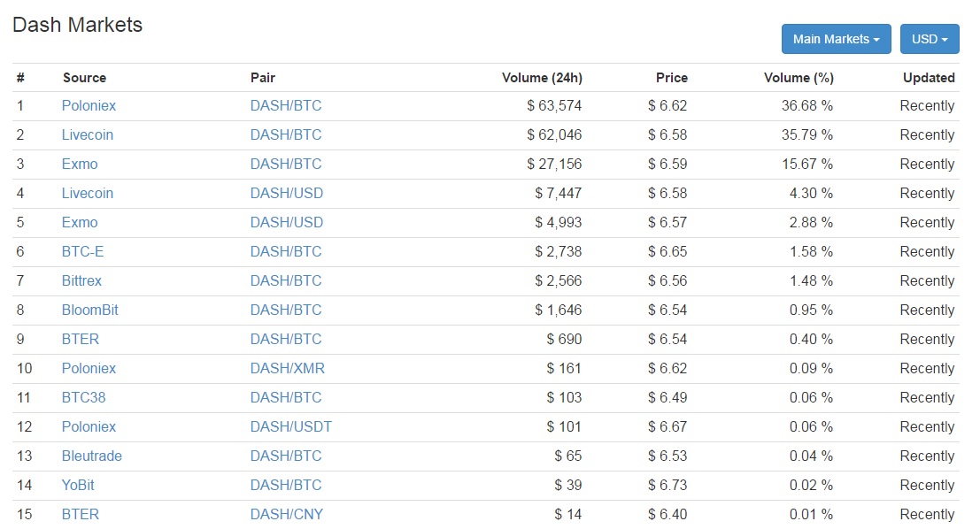Click the # column header
This screenshot has width=980, height=529.
[20, 78]
